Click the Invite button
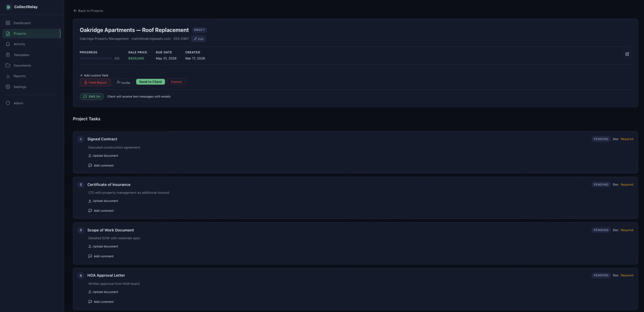The image size is (644, 312). pos(123,83)
